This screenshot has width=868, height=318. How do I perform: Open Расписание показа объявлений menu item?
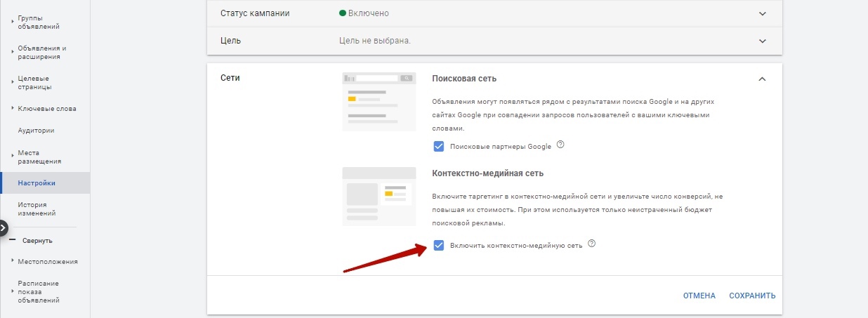pos(39,292)
